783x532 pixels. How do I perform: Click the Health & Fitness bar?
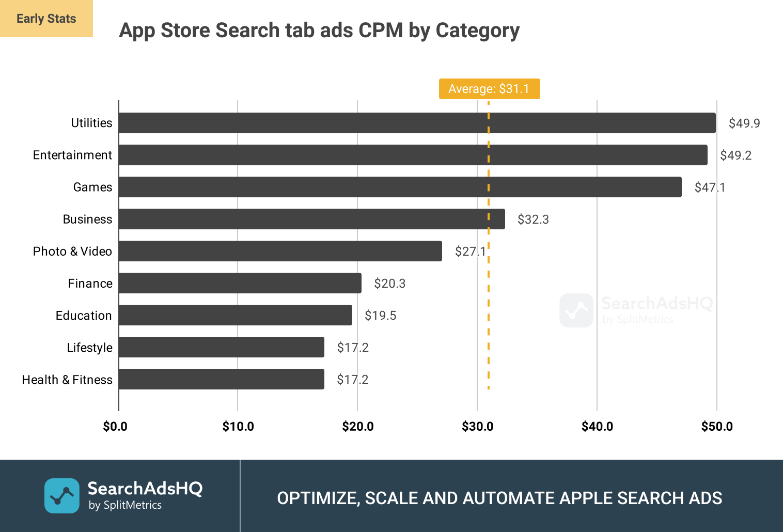221,379
